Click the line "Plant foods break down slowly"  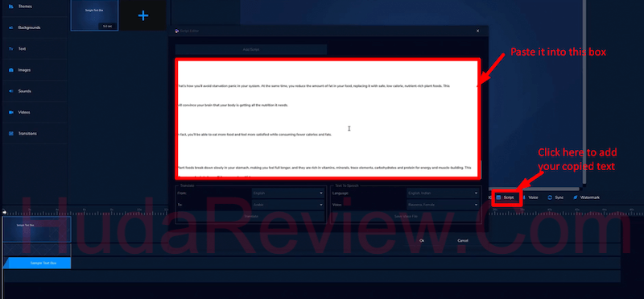pos(324,168)
